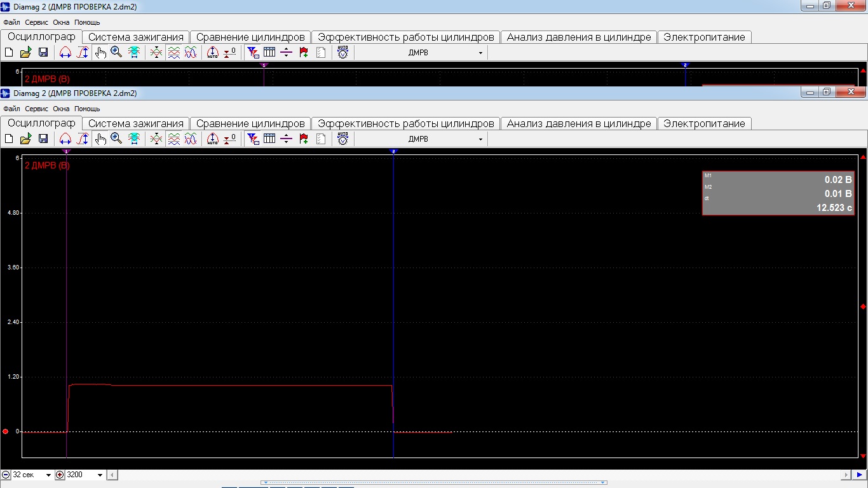Click overlapping red-blue waveforms icon in front window

pos(191,139)
